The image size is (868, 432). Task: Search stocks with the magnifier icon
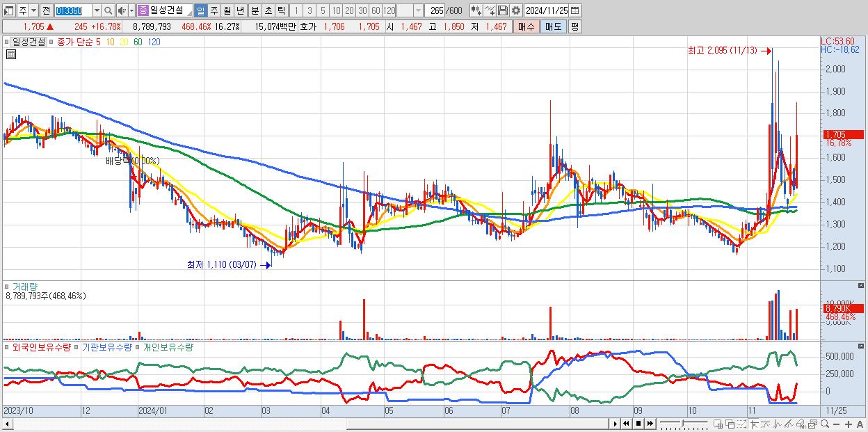108,11
